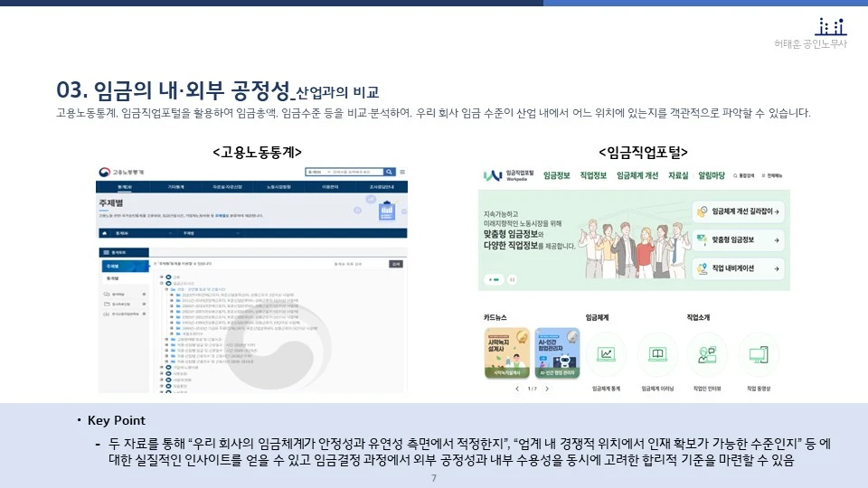The height and width of the screenshot is (488, 868).
Task: Click the banner slide indicator dots
Action: click(494, 279)
